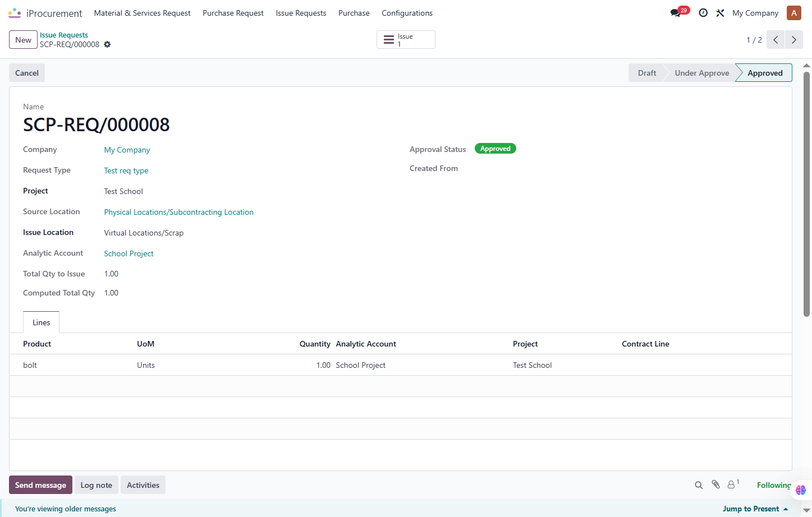Image resolution: width=812 pixels, height=517 pixels.
Task: Select the Lines tab
Action: [x=41, y=322]
